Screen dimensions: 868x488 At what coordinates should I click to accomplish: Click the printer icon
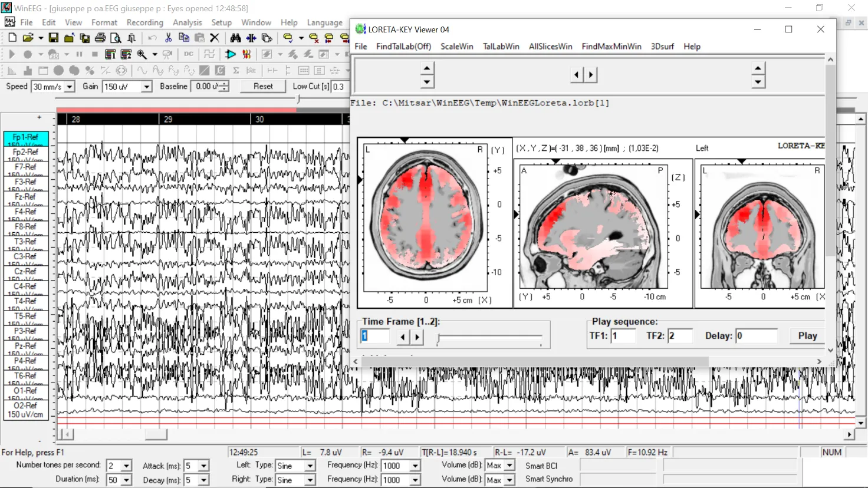pos(100,38)
